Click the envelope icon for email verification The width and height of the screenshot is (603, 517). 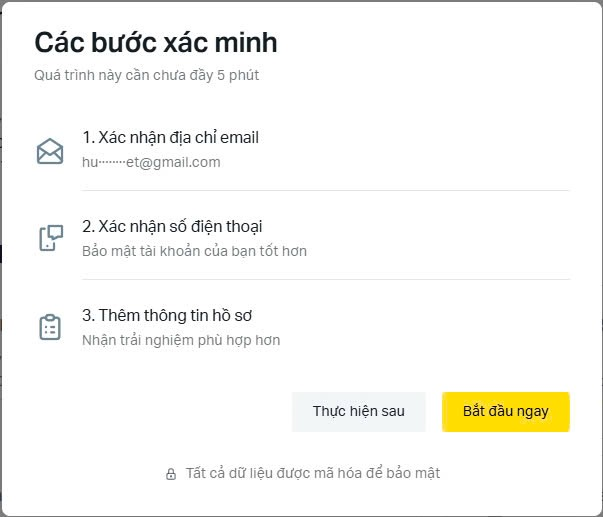tap(49, 151)
